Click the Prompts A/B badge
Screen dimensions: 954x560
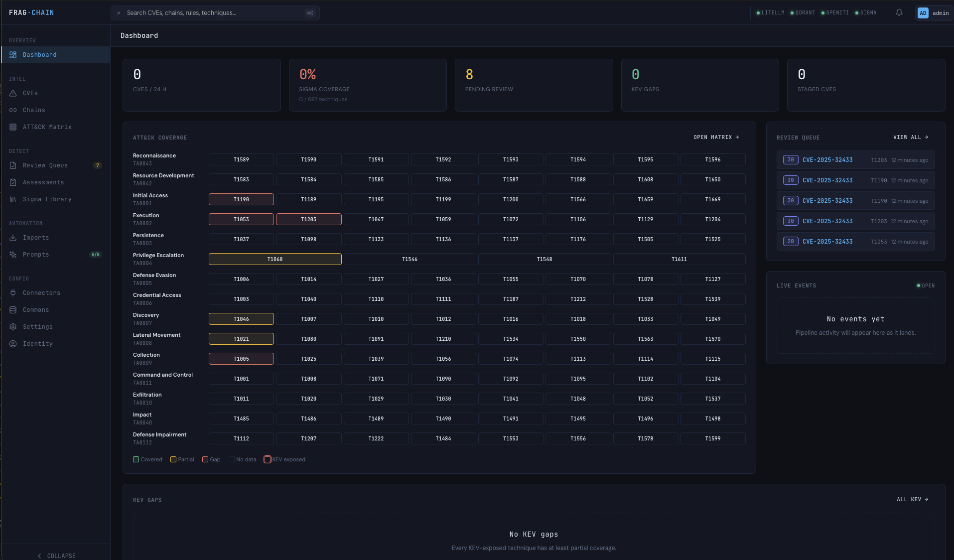[95, 255]
